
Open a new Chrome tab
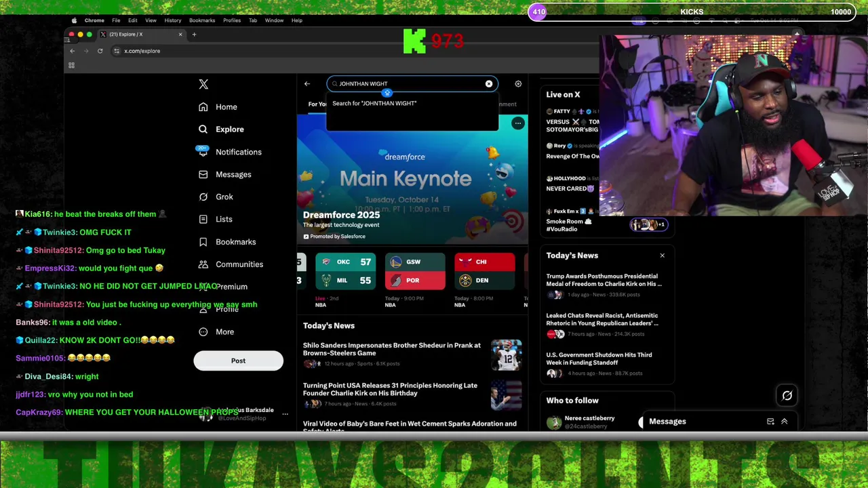(x=194, y=34)
